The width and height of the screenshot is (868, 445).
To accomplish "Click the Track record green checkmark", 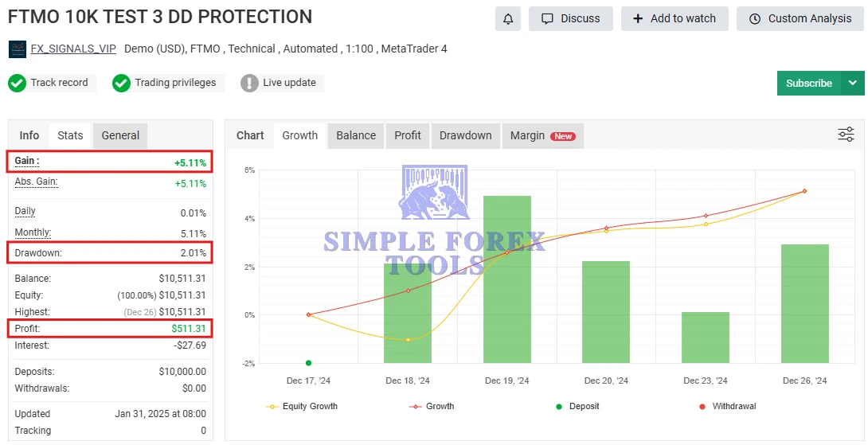I will (18, 83).
